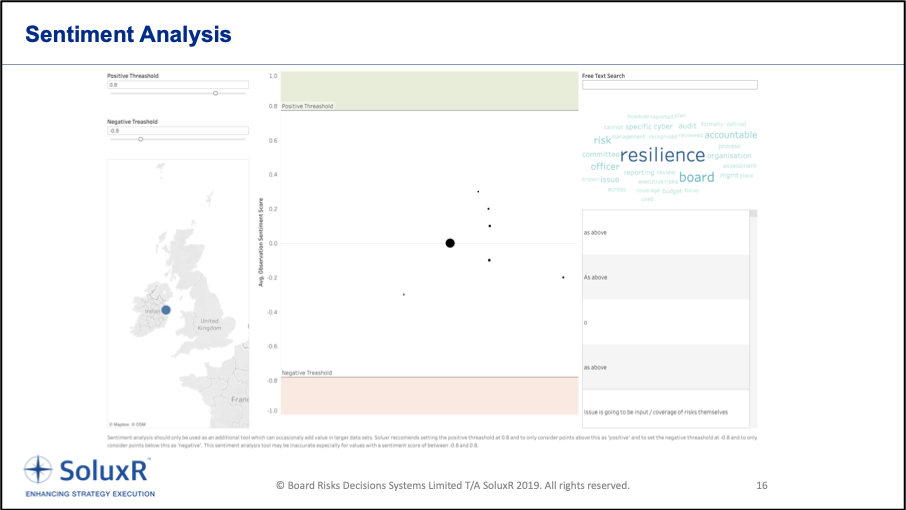Click 'organisation' in the word cloud
This screenshot has width=906, height=510.
coord(729,156)
